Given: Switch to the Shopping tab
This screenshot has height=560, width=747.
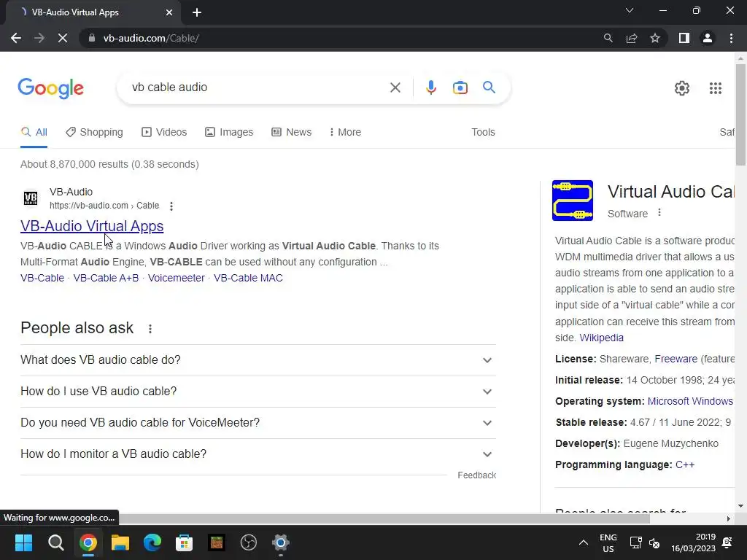Looking at the screenshot, I should (94, 133).
